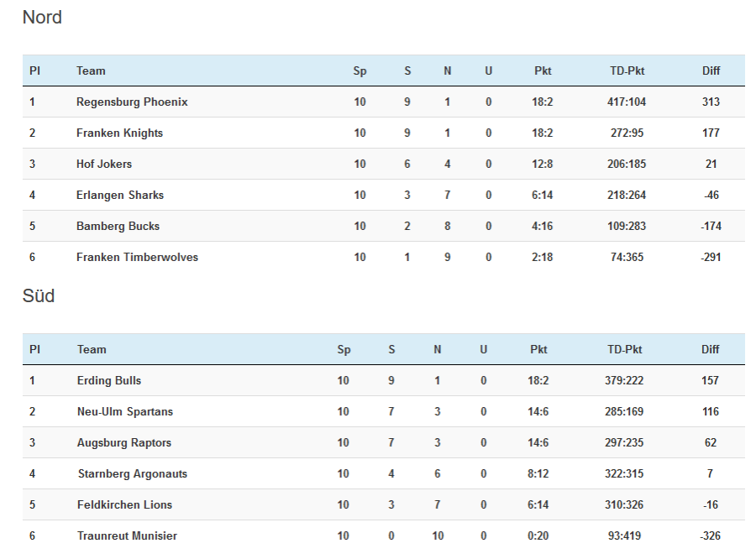Click the TD-Pkt column header in Nord table
This screenshot has height=559, width=756.
click(x=627, y=71)
